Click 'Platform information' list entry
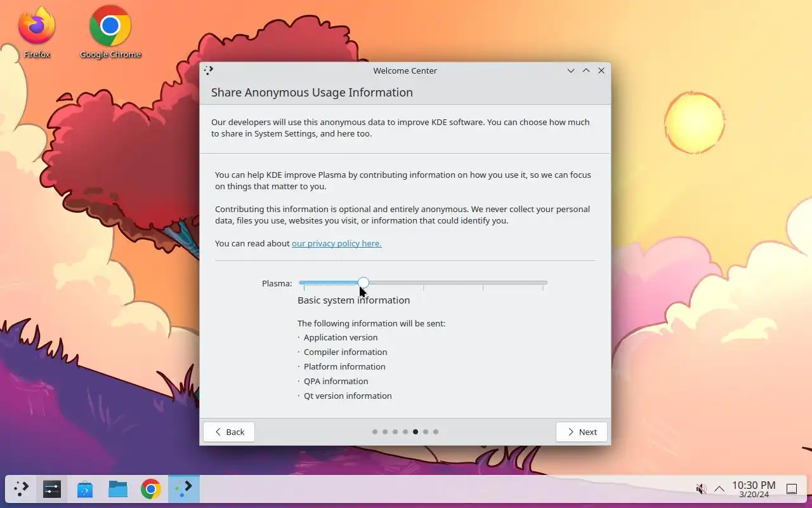 tap(344, 366)
